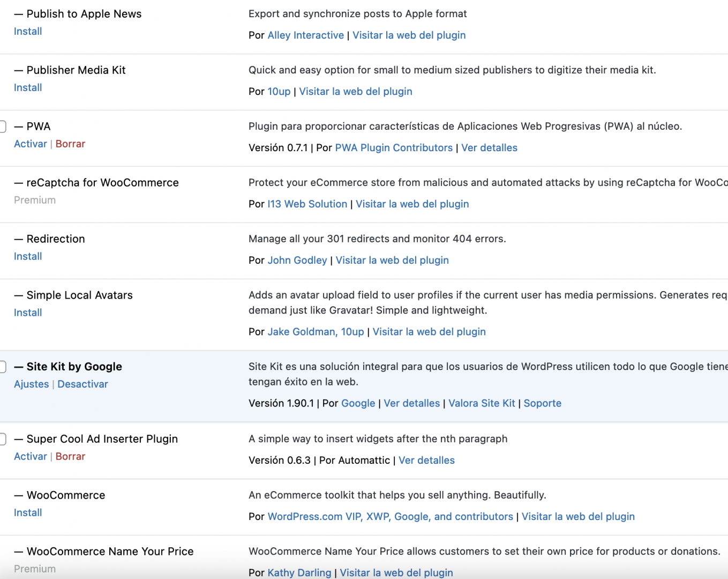This screenshot has height=579, width=728.
Task: Open the 10up link under Publisher Media Kit
Action: pos(279,91)
